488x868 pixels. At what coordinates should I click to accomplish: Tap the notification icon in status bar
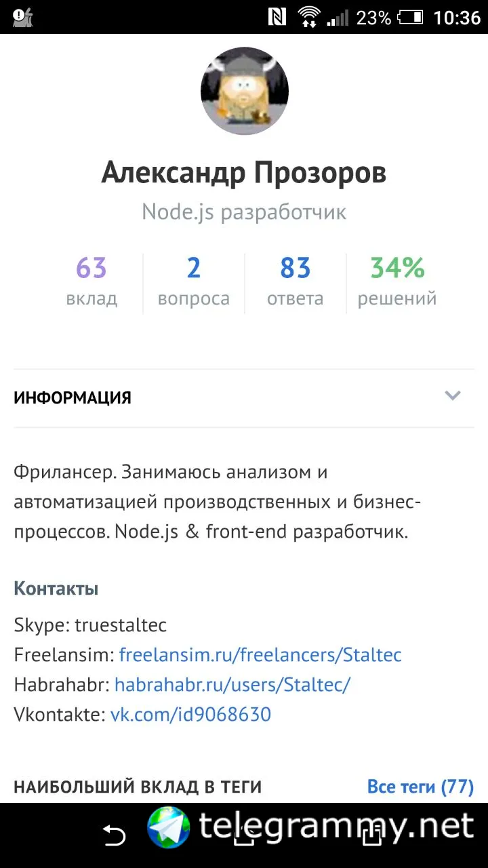pos(22,17)
